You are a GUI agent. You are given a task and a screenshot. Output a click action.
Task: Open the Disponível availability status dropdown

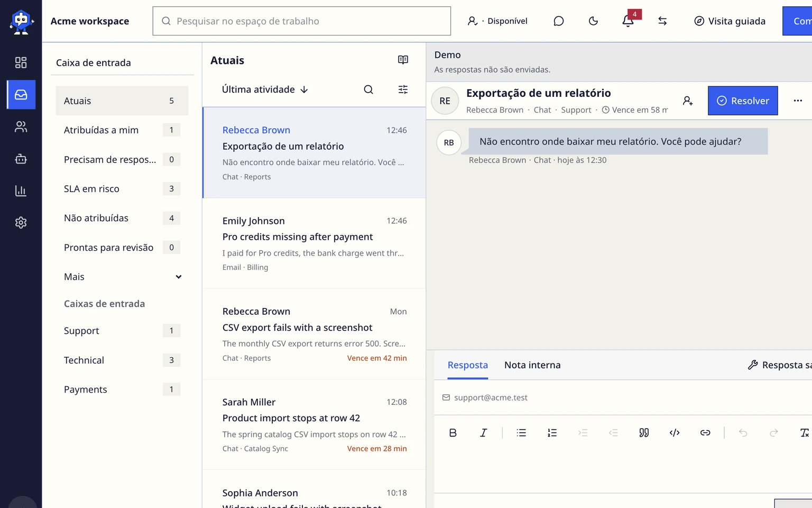[x=497, y=21]
